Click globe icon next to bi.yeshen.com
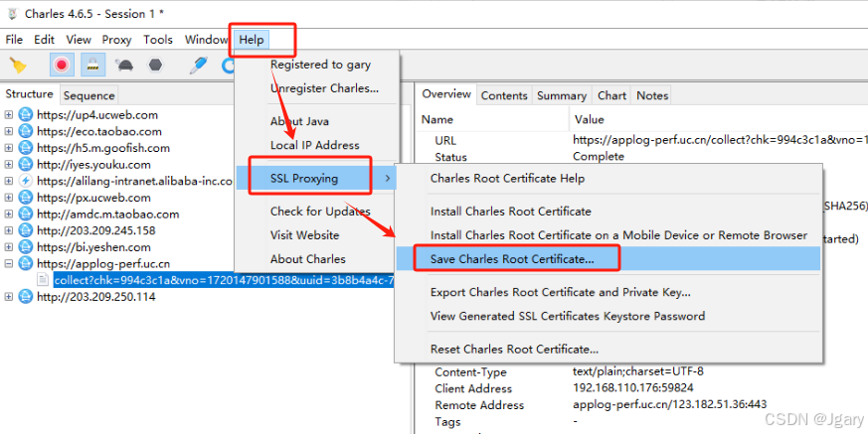Viewport: 868px width, 434px height. pyautogui.click(x=26, y=247)
